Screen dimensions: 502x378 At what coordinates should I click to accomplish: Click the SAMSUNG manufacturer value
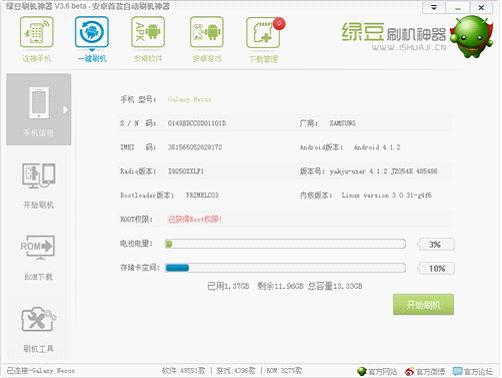click(x=342, y=123)
